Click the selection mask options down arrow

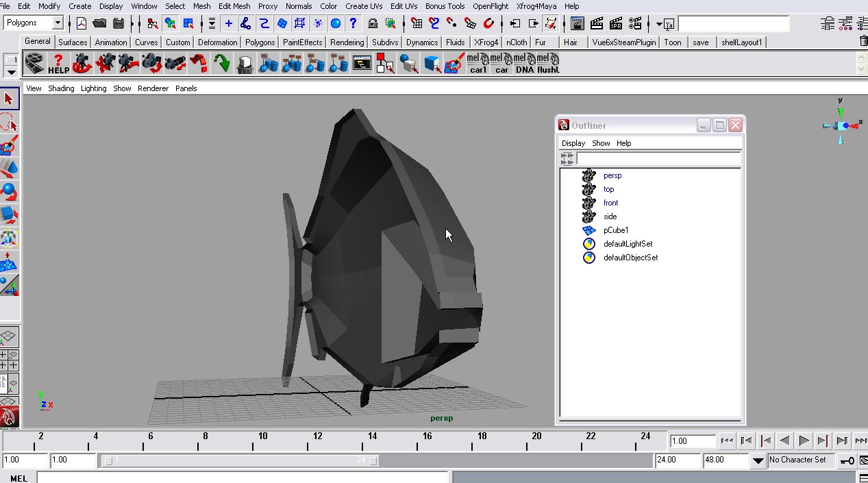(x=212, y=23)
